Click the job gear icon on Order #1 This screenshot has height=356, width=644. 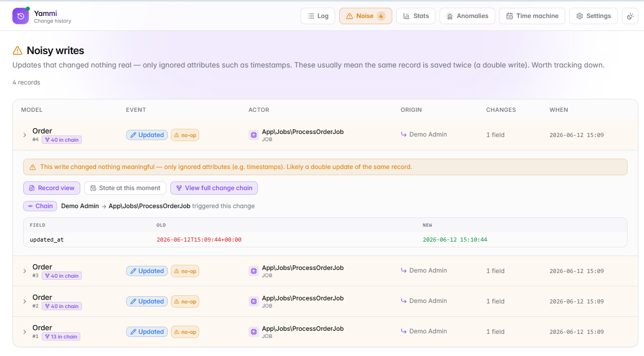(253, 332)
